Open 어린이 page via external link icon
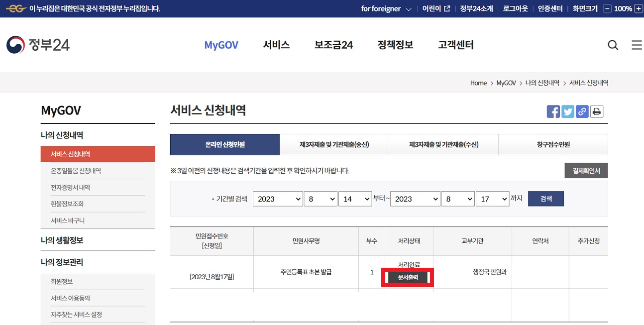Viewport: 644px width, 325px height. click(446, 8)
